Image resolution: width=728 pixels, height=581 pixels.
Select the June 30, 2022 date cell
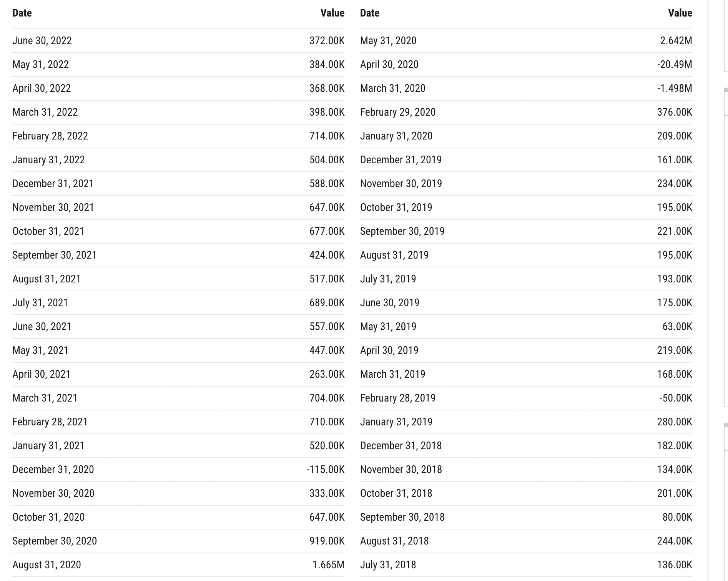(x=42, y=41)
